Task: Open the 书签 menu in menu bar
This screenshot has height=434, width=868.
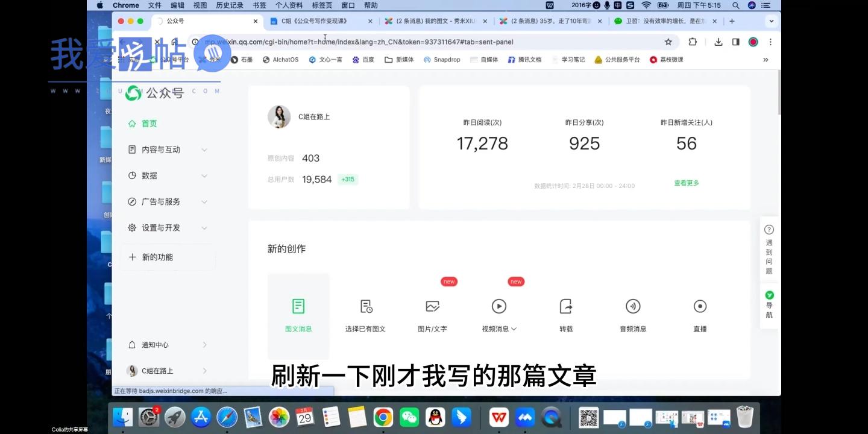Action: 259,5
